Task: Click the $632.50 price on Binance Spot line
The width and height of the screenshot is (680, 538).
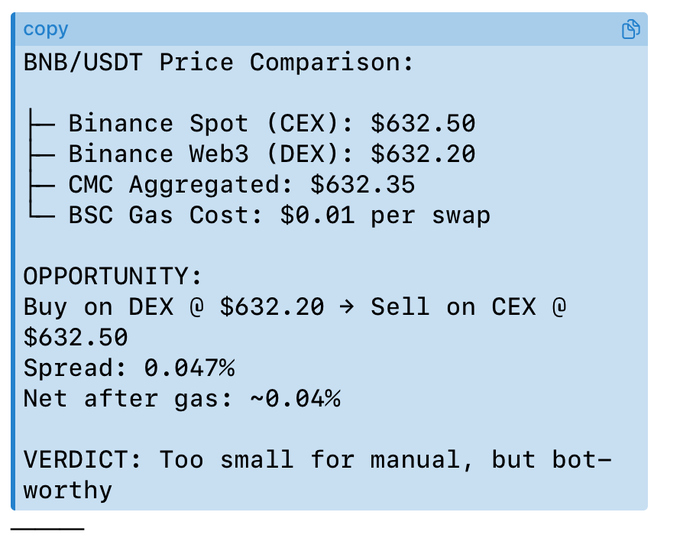Action: [423, 124]
